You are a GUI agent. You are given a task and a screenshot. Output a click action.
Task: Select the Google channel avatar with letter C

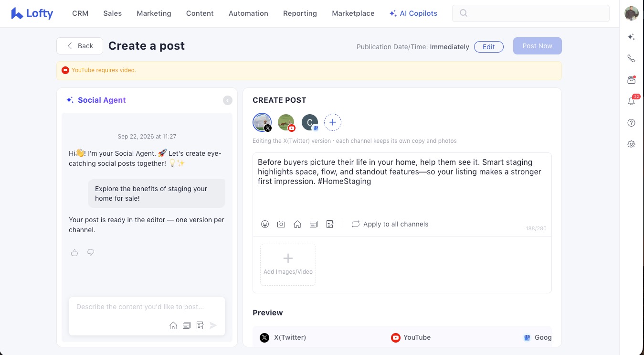pos(310,122)
